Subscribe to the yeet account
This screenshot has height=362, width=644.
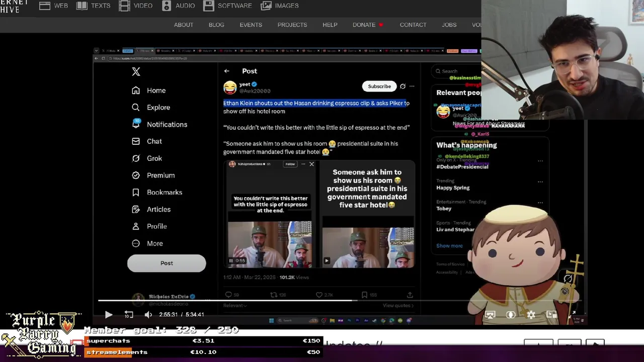tap(379, 86)
